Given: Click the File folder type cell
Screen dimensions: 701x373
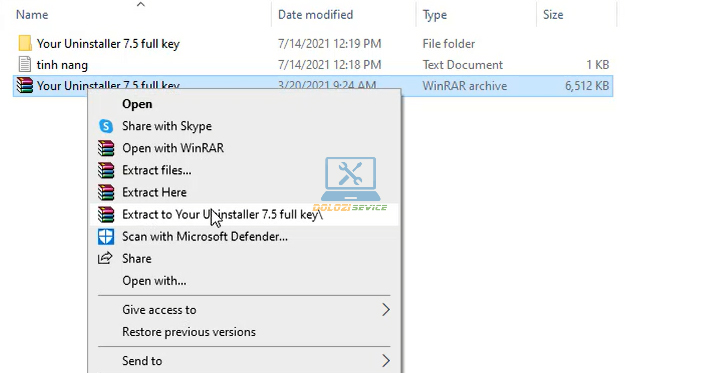Looking at the screenshot, I should point(448,44).
